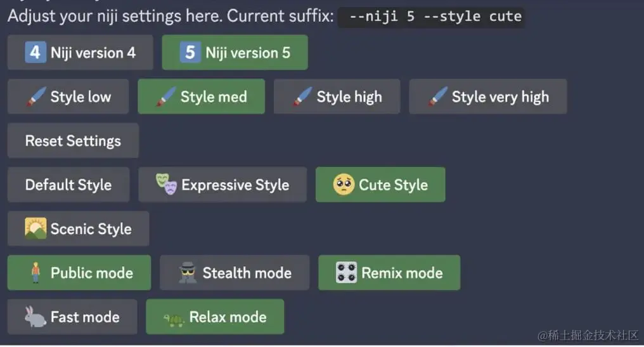This screenshot has height=347, width=644.
Task: Switch to Default Style
Action: (x=68, y=185)
